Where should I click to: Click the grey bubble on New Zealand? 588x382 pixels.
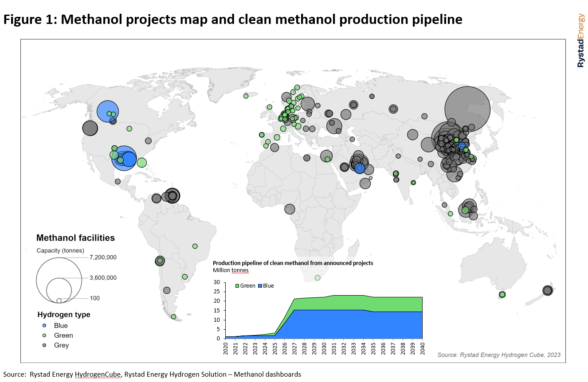[548, 291]
